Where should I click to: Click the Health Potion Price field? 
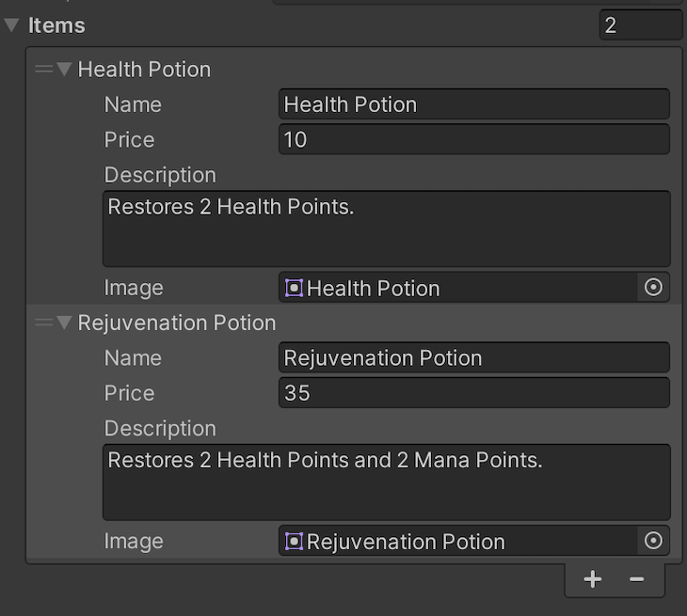tap(474, 139)
